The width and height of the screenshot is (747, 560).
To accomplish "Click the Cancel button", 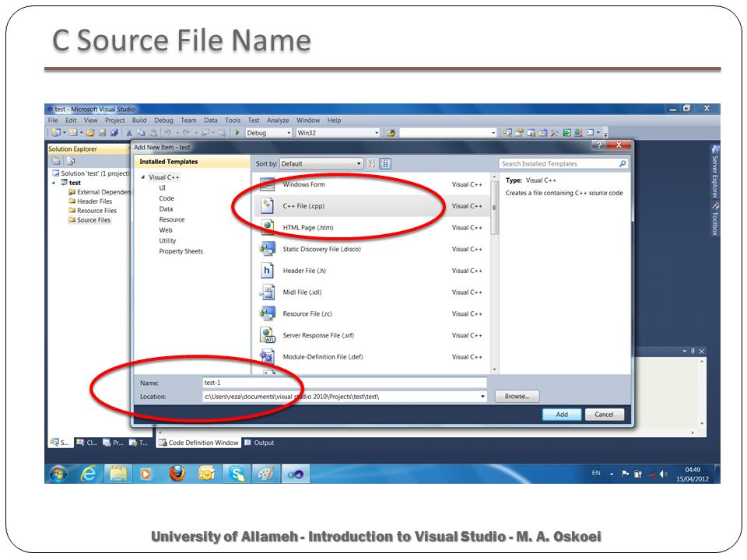I will pos(604,415).
